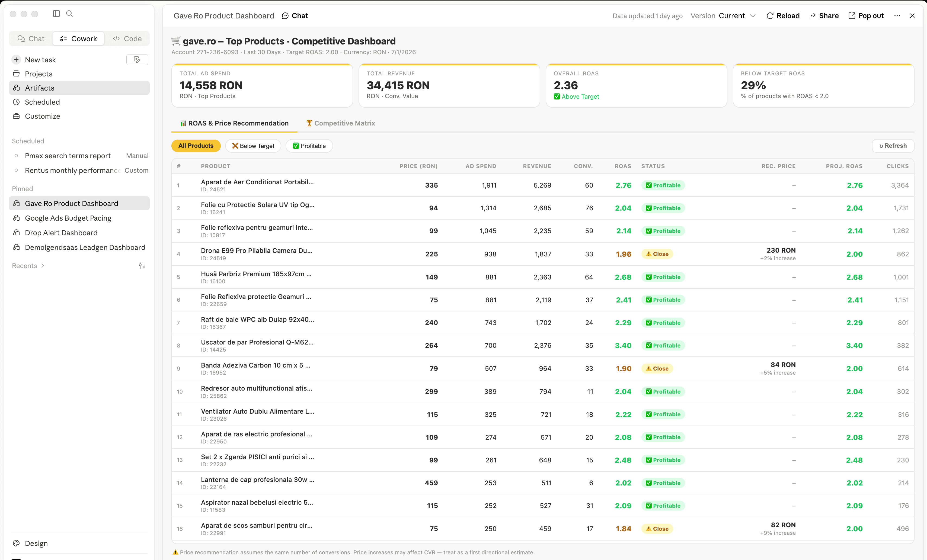Viewport: 927px width, 560px height.
Task: Open Google Ads Budget Pacing artifact
Action: (x=79, y=218)
